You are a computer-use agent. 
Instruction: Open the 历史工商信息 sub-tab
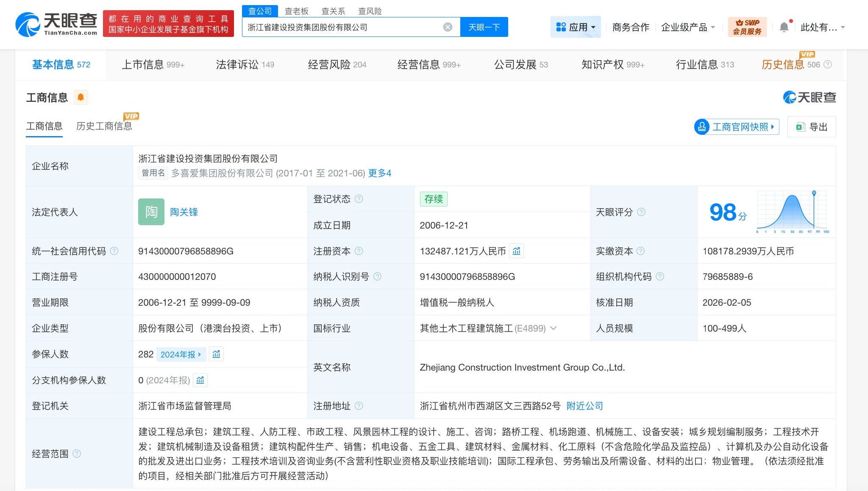click(x=104, y=126)
